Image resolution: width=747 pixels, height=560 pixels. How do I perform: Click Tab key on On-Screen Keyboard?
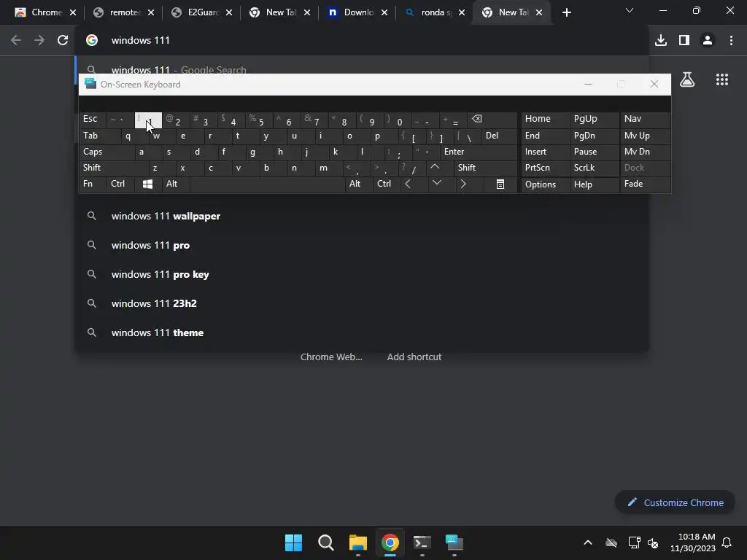99,136
